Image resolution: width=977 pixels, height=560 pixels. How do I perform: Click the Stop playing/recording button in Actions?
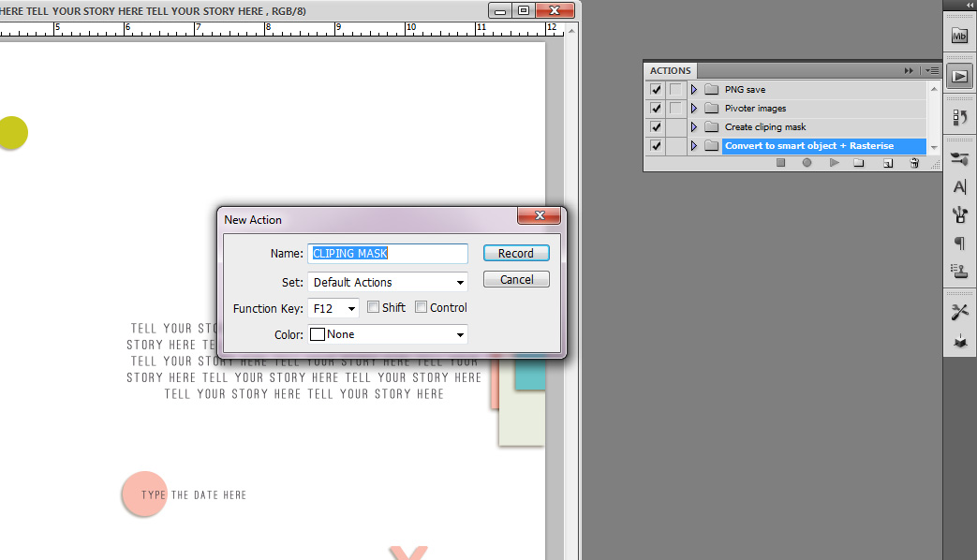tap(780, 163)
